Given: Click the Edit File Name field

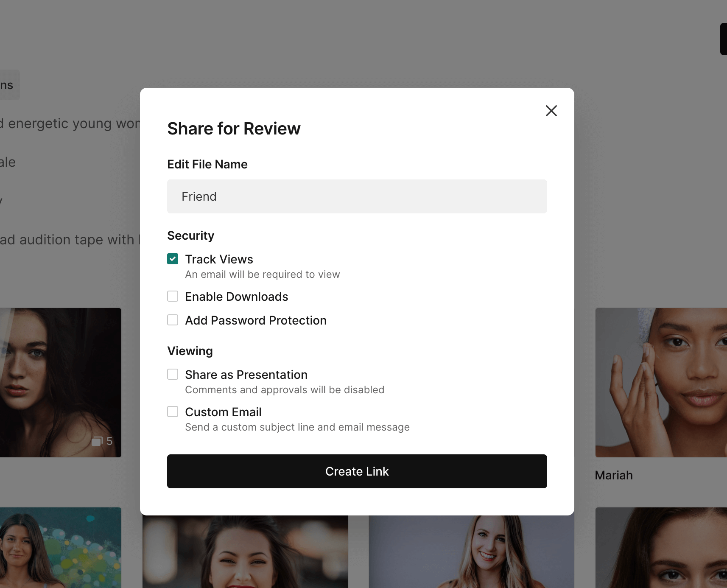Looking at the screenshot, I should [357, 196].
